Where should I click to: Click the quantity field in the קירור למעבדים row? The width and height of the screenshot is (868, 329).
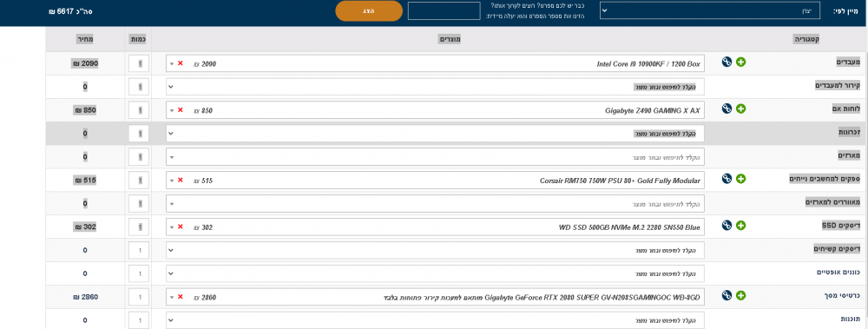(x=138, y=87)
